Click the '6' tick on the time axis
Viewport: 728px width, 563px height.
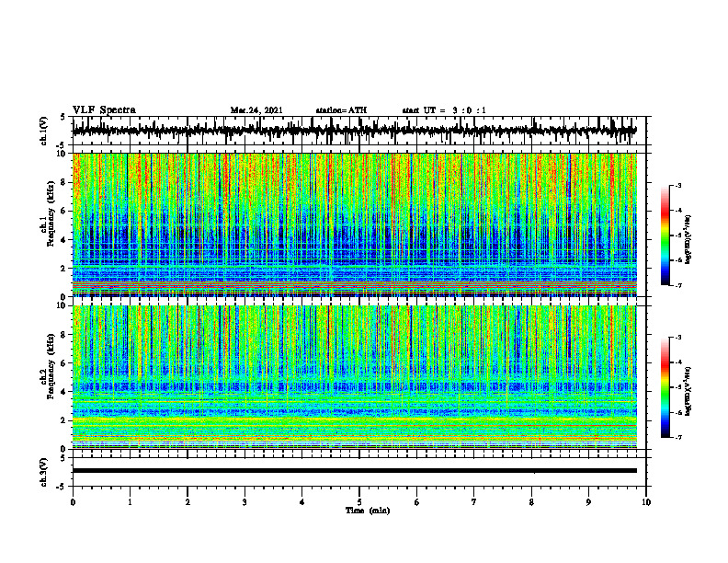click(417, 502)
